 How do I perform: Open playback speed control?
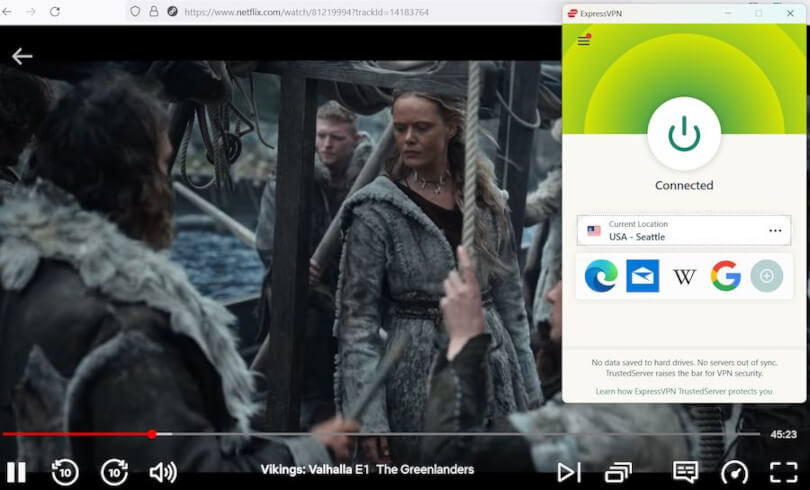point(734,472)
